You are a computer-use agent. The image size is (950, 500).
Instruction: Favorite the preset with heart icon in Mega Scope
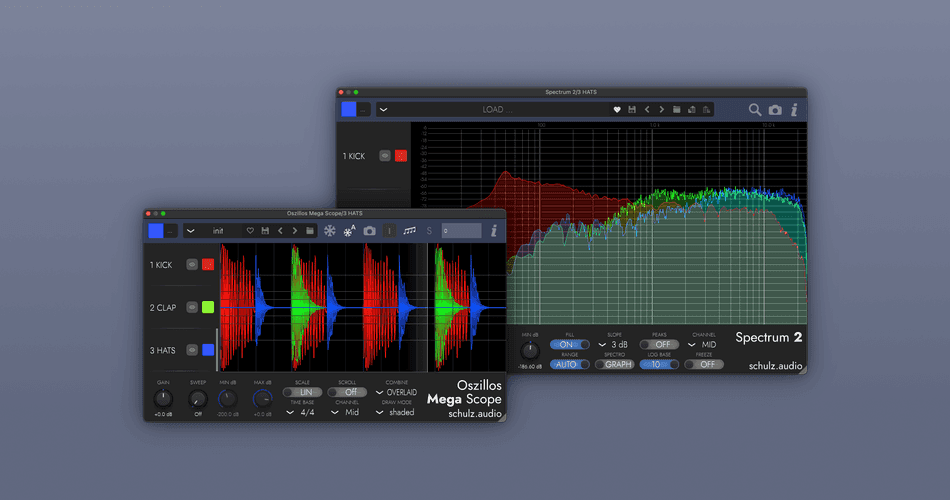pyautogui.click(x=250, y=231)
